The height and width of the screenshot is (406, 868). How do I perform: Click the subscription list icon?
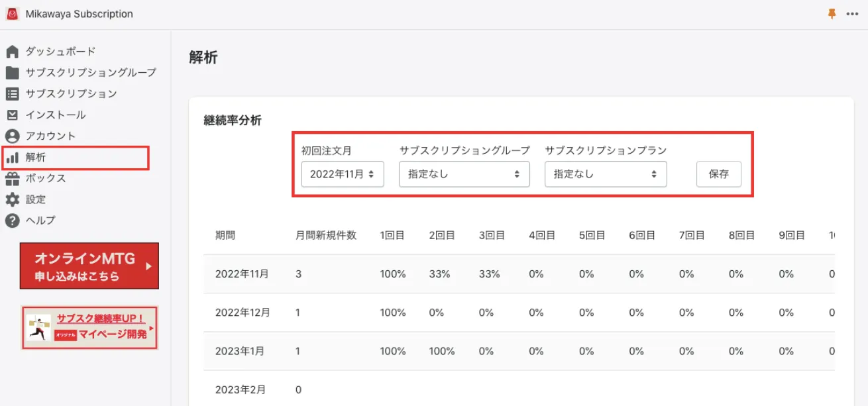[x=12, y=94]
